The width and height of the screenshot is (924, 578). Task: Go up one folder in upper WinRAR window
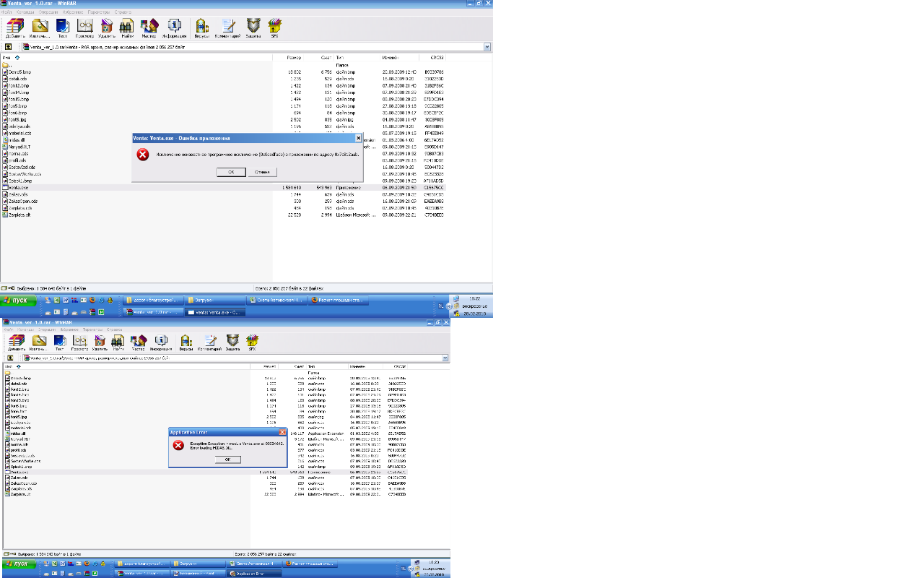9,47
